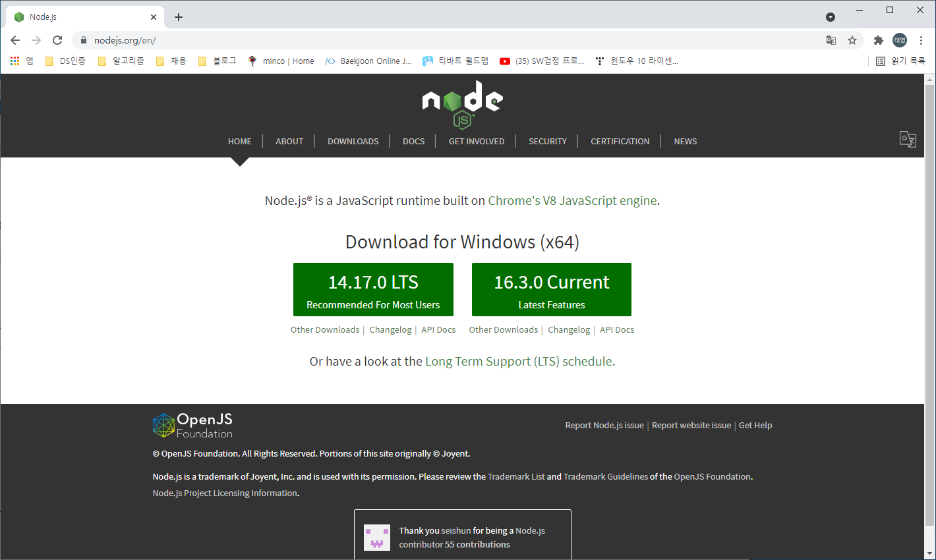The height and width of the screenshot is (560, 936).
Task: Open contributor seishun's profile link
Action: click(x=456, y=530)
